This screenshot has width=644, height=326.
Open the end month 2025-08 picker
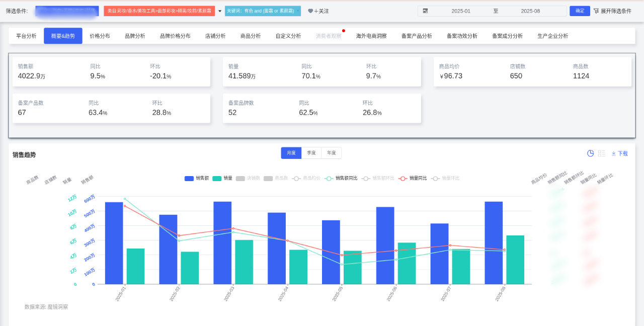click(530, 11)
